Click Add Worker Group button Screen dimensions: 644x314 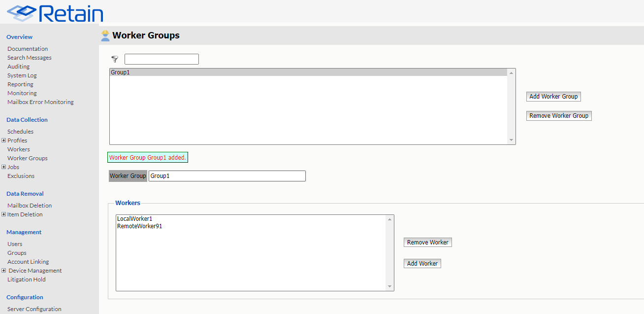pos(553,97)
